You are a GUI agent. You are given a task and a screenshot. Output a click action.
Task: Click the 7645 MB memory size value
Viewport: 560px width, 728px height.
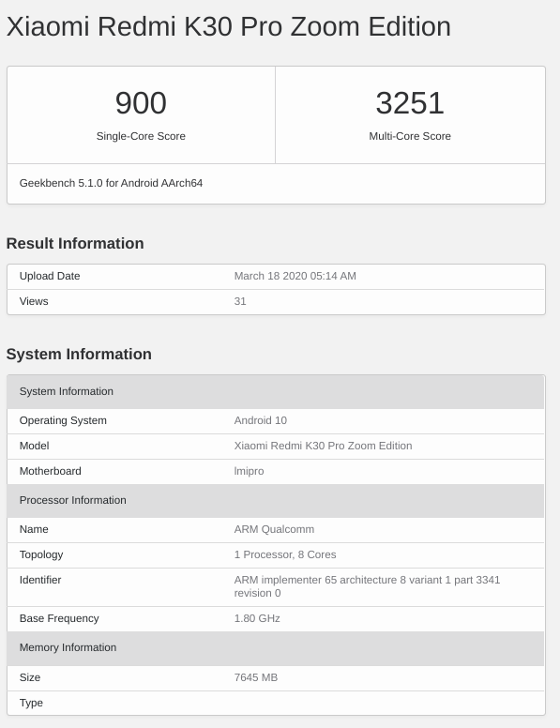pos(256,677)
